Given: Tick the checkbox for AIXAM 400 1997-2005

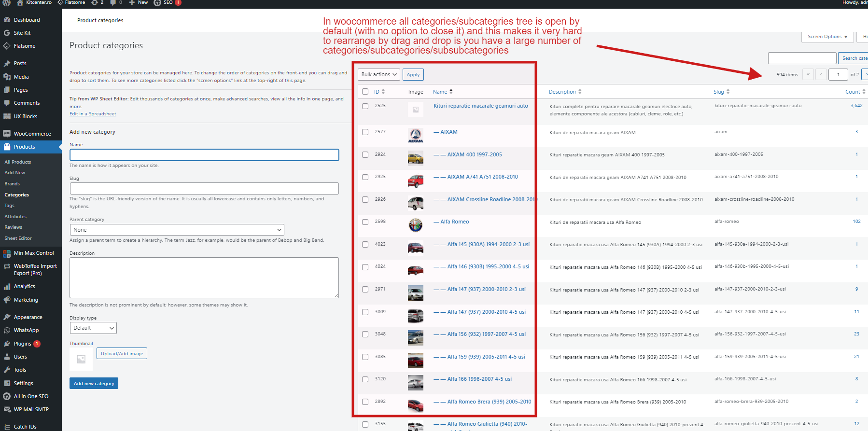Looking at the screenshot, I should [365, 155].
